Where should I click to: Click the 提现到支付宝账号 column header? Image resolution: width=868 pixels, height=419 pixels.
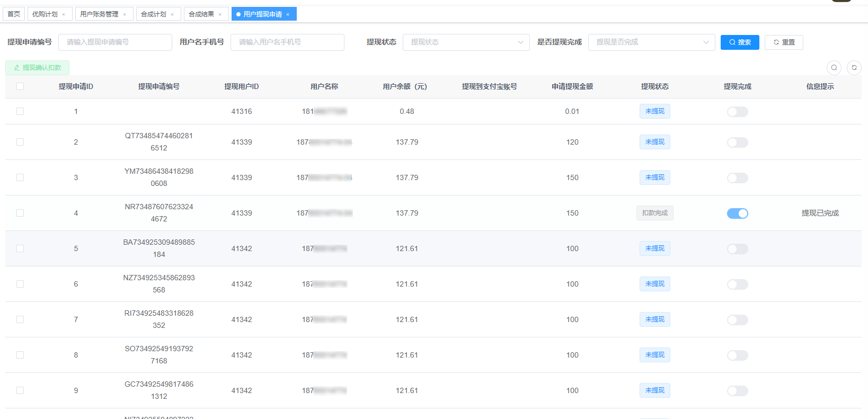(x=490, y=86)
